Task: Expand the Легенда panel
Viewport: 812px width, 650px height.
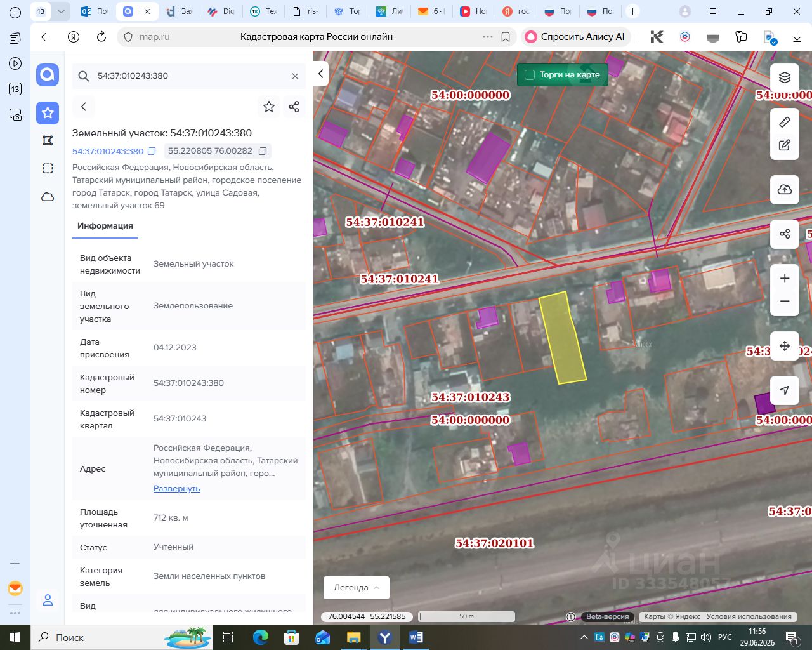Action: (x=357, y=588)
